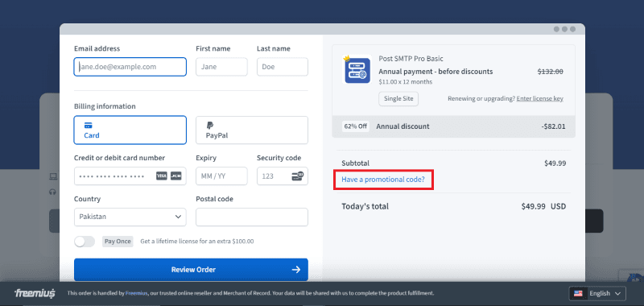Click the Freemius link in footer text
The height and width of the screenshot is (306, 644).
(136, 293)
